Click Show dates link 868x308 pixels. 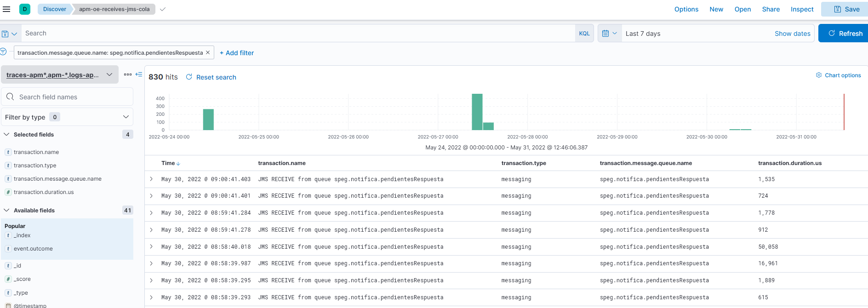793,34
